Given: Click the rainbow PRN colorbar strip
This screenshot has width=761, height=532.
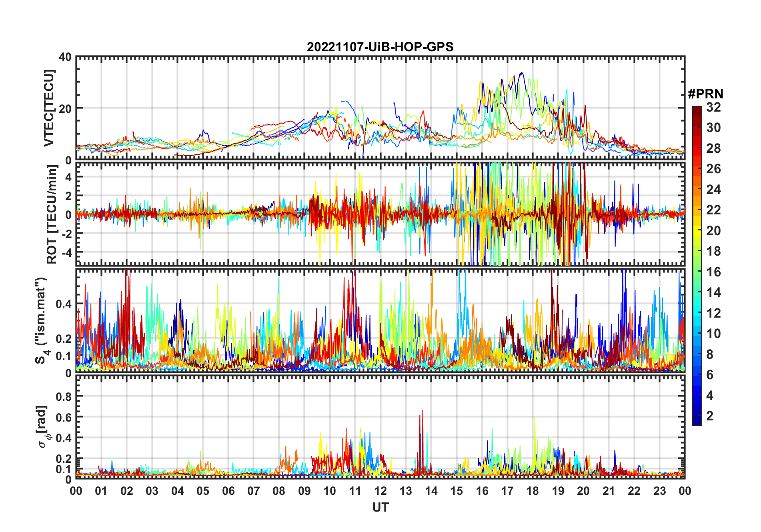Looking at the screenshot, I should [x=697, y=266].
